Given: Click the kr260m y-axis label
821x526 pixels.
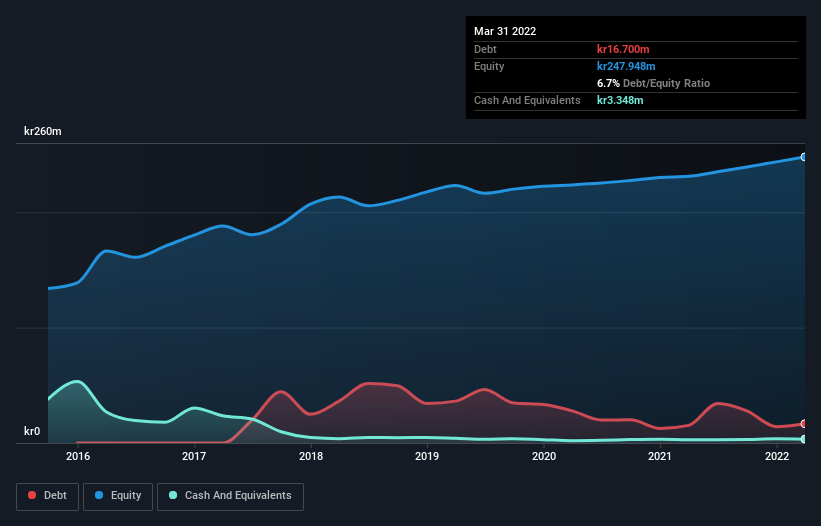Looking at the screenshot, I should (x=43, y=131).
